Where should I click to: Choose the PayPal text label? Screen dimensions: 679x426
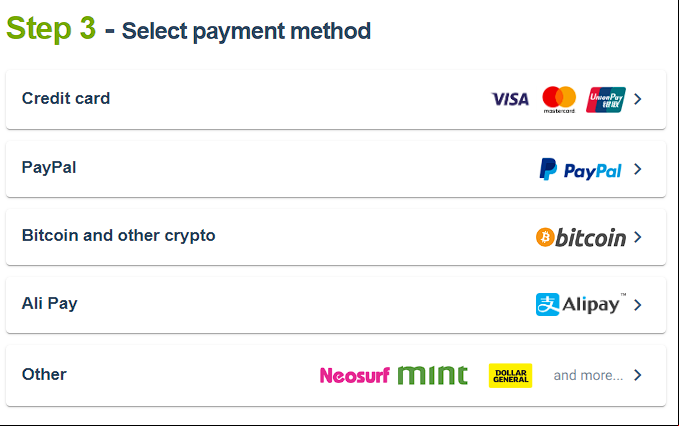(49, 167)
